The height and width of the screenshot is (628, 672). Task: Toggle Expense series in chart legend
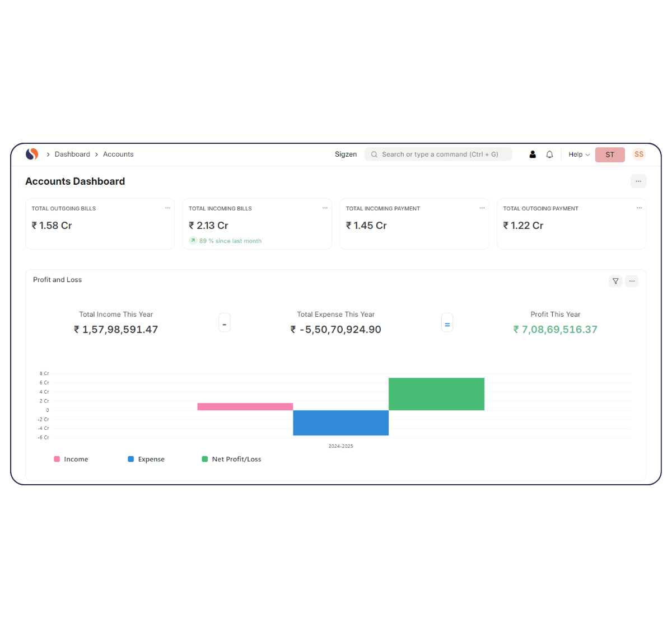pyautogui.click(x=146, y=459)
